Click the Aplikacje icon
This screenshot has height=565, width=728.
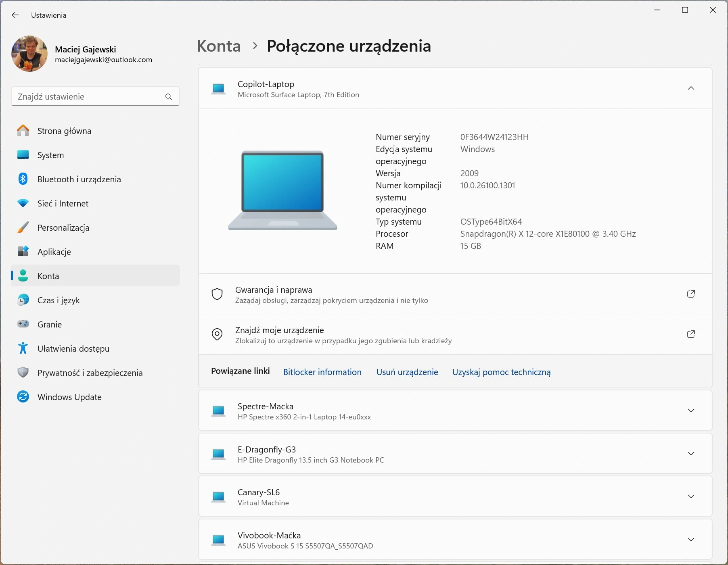23,252
